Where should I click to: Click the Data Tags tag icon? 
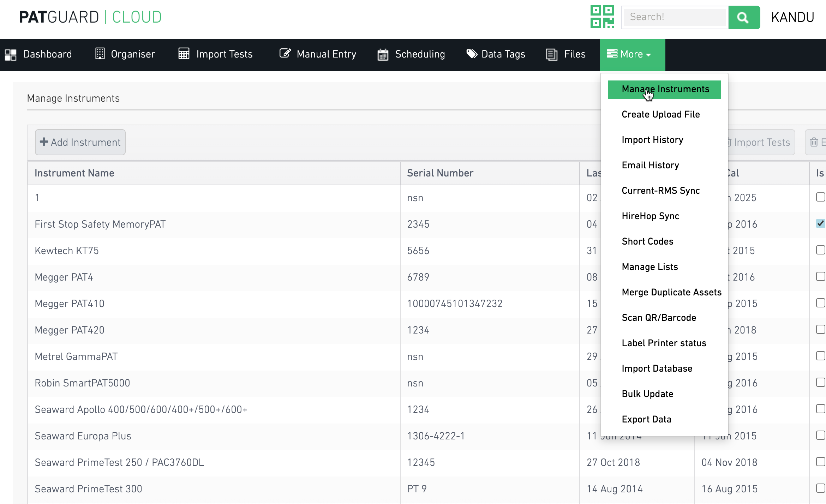click(472, 54)
